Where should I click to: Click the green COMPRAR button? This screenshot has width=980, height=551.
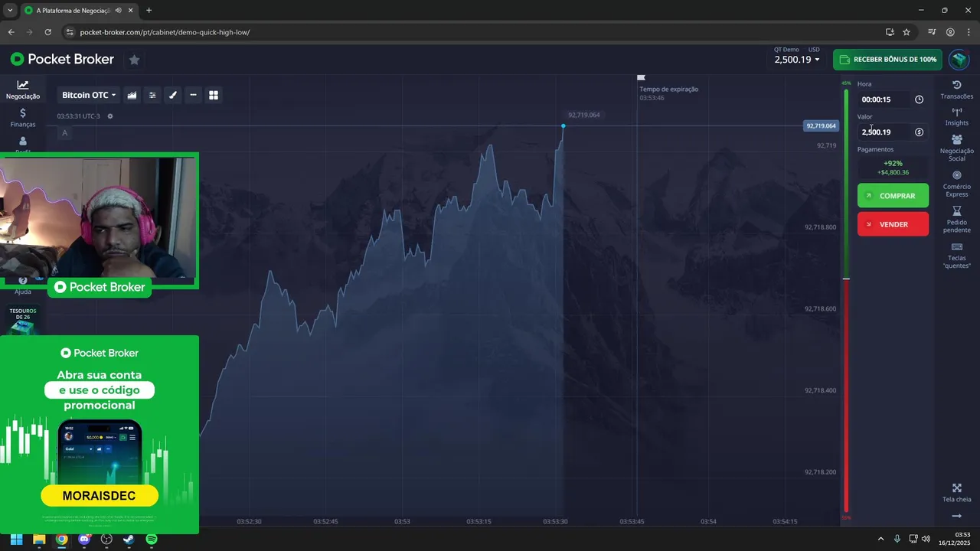coord(893,196)
